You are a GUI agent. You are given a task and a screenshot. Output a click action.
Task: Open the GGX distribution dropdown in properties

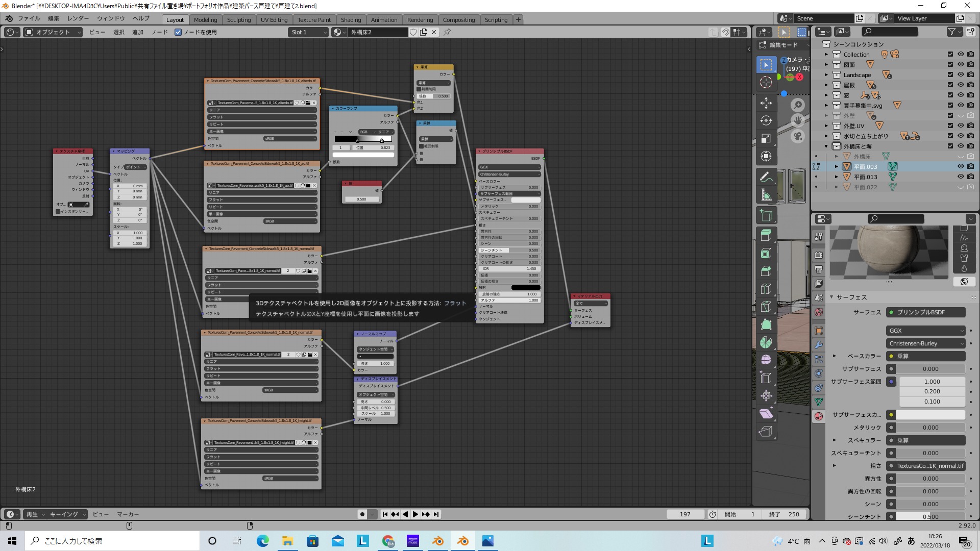(926, 331)
